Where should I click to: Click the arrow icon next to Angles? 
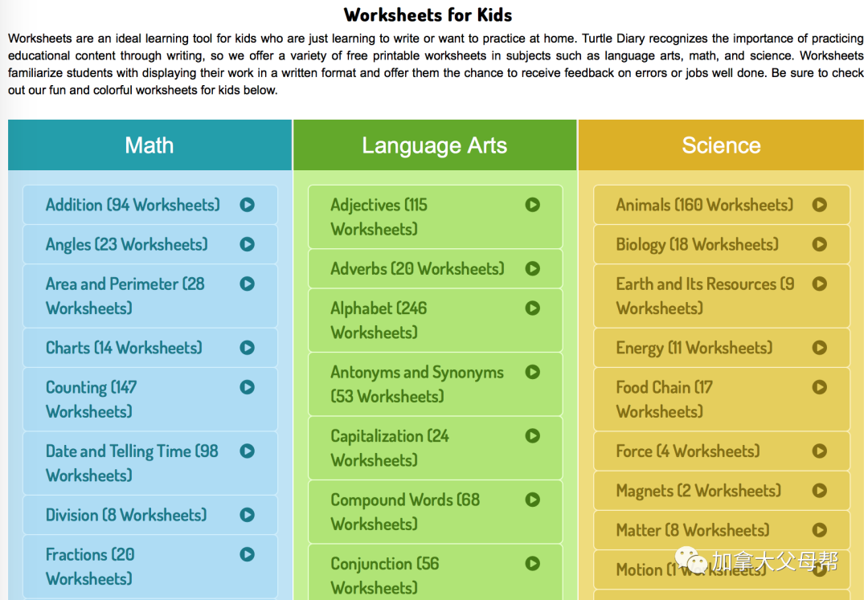point(247,244)
